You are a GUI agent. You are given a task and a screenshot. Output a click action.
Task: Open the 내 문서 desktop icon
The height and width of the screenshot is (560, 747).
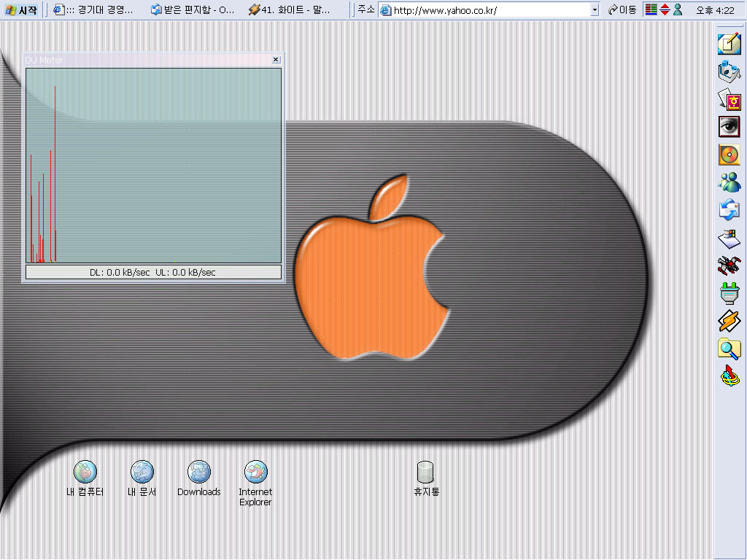pos(142,472)
